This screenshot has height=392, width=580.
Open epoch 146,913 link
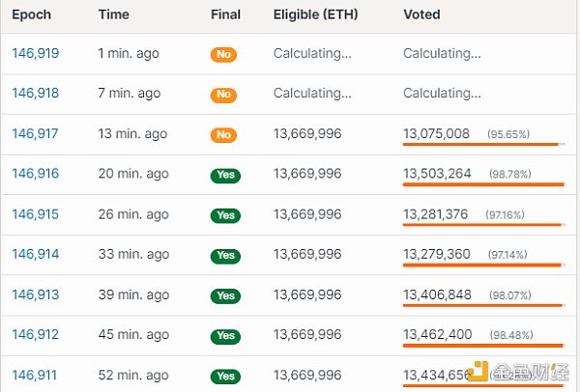[36, 294]
